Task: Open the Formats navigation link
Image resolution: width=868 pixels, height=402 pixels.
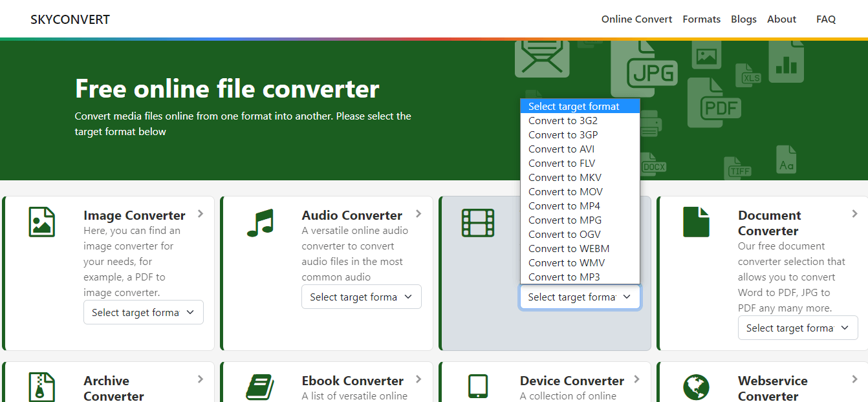Action: coord(701,19)
